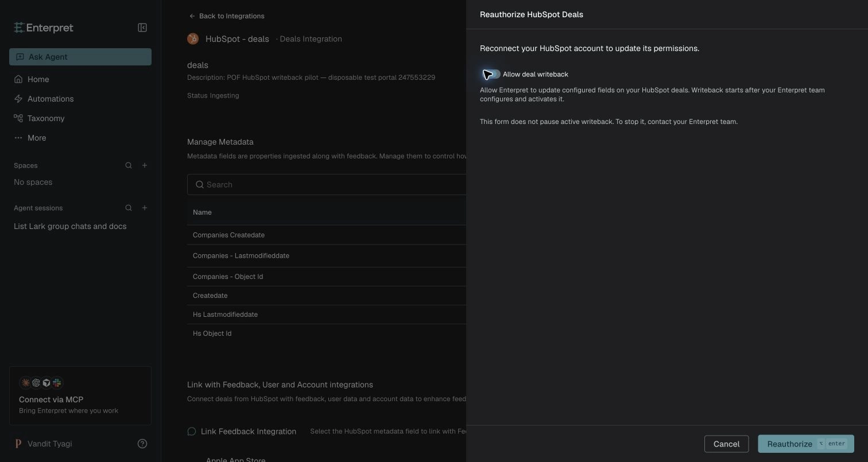The width and height of the screenshot is (868, 462).
Task: Search Spaces with the magnifier icon
Action: point(129,165)
